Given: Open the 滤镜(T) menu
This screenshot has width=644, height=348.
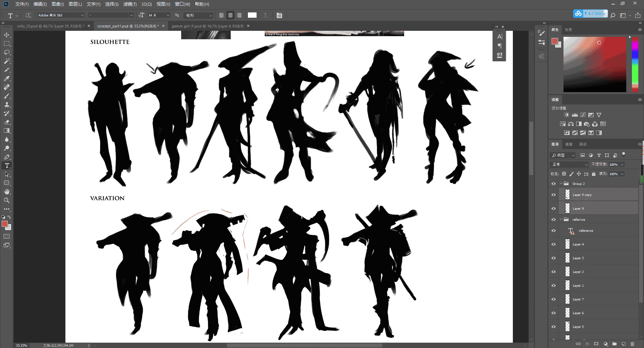Looking at the screenshot, I should pos(130,4).
